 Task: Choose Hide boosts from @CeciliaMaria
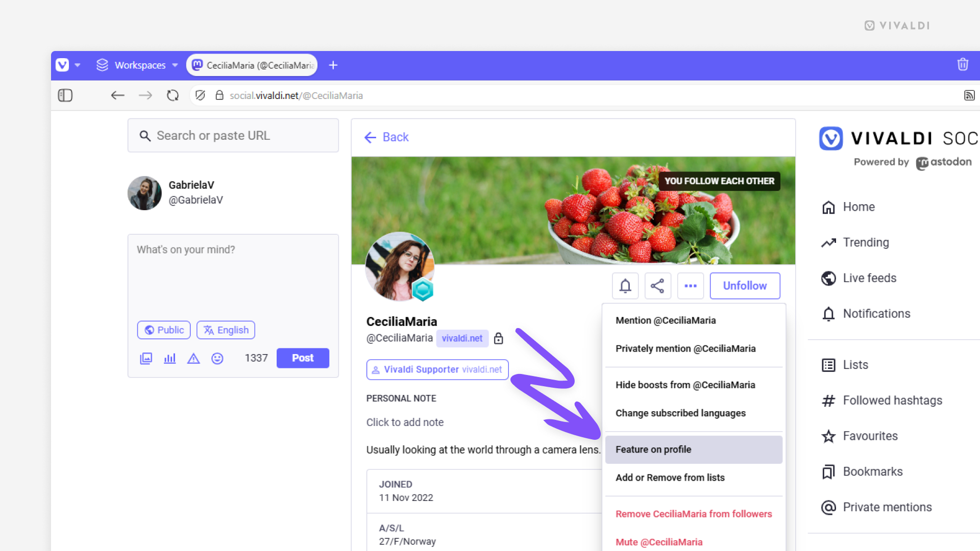click(694, 385)
